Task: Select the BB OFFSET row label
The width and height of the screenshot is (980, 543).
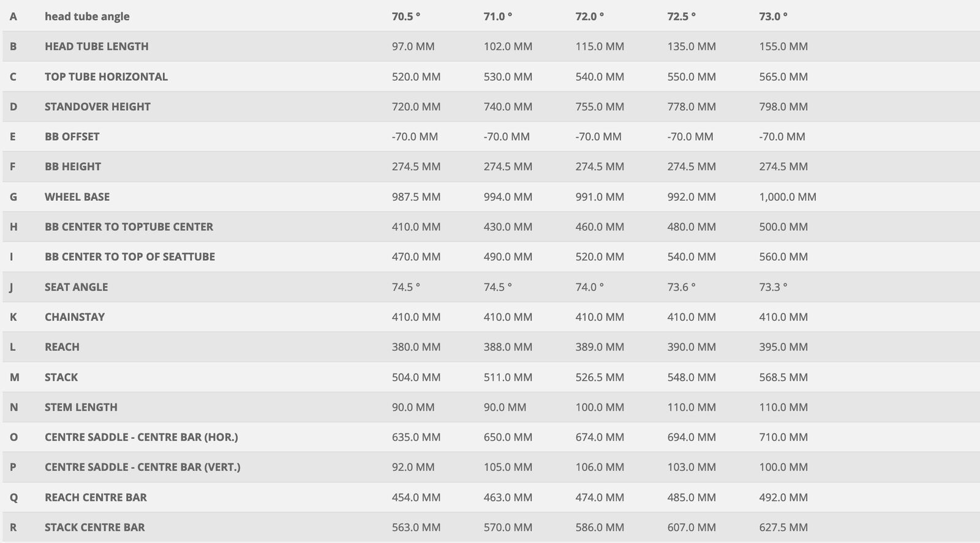Action: 72,137
